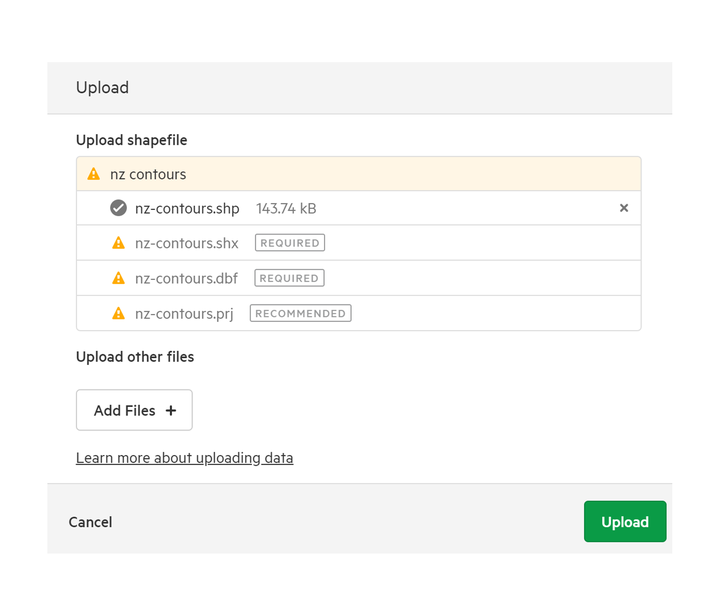Click REQUIRED badge for the .shx file
Image resolution: width=720 pixels, height=616 pixels.
pos(290,243)
